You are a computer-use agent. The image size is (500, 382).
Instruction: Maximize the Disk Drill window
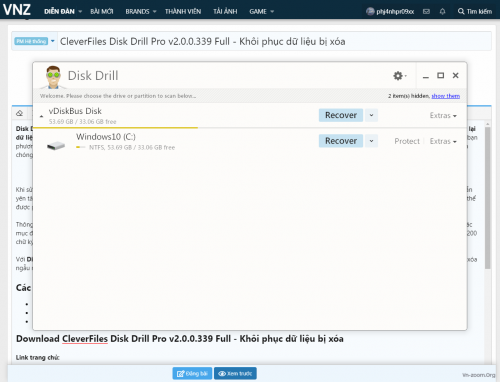click(x=440, y=76)
